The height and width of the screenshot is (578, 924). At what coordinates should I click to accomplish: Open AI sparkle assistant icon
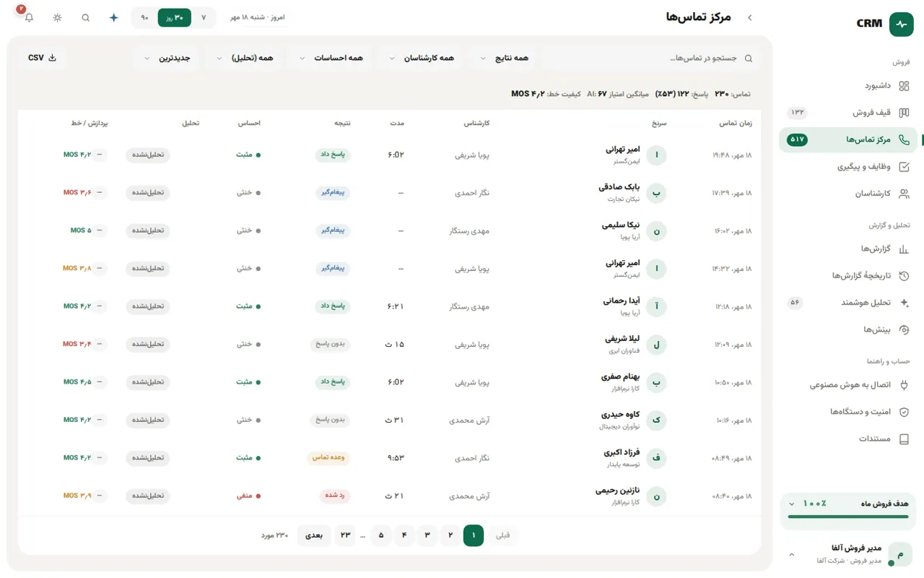(113, 17)
